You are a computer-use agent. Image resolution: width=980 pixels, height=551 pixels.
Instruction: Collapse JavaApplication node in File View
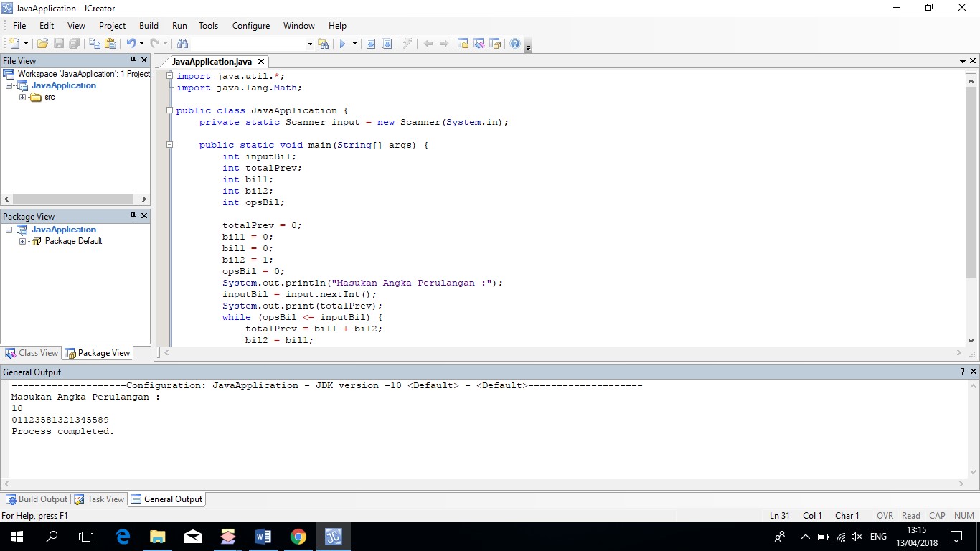click(9, 85)
